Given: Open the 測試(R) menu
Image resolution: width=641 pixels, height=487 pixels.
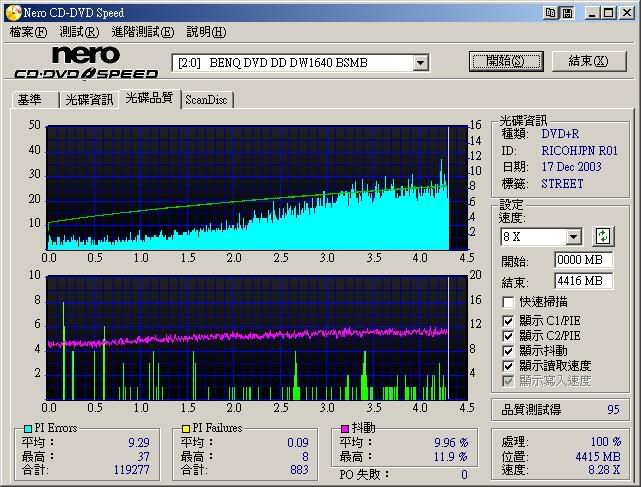Looking at the screenshot, I should [79, 32].
